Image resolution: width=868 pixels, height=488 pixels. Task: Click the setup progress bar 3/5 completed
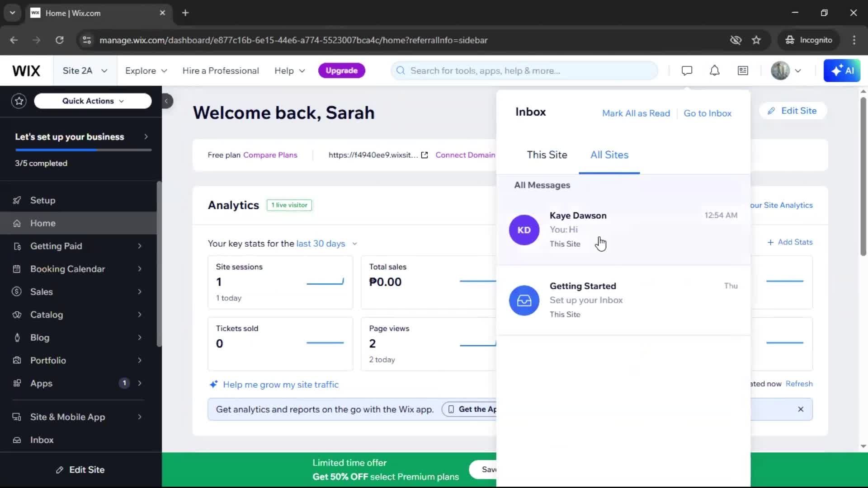[x=83, y=150]
